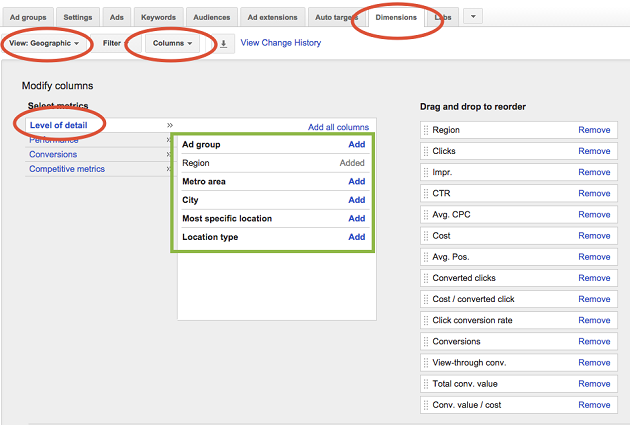This screenshot has height=425, width=630.
Task: Open the extra tabs dropdown arrow
Action: (473, 17)
